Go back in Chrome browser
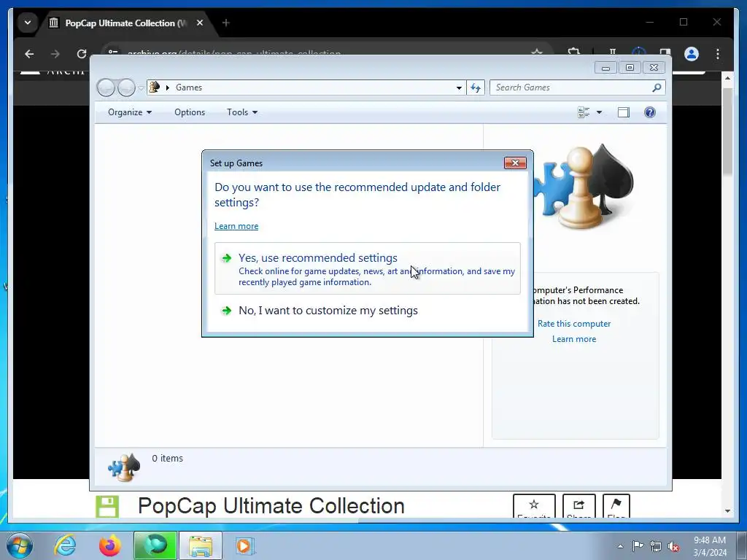747x560 pixels. [29, 54]
